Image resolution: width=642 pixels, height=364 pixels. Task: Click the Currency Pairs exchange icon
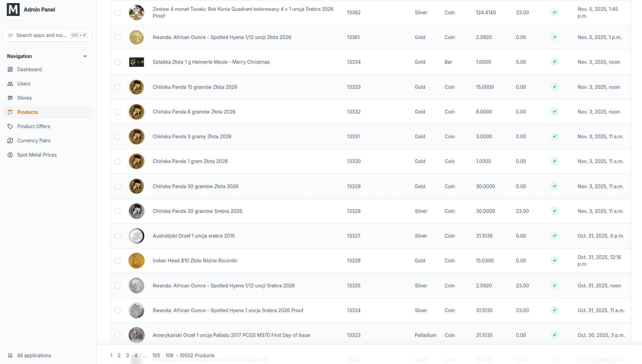tap(10, 141)
